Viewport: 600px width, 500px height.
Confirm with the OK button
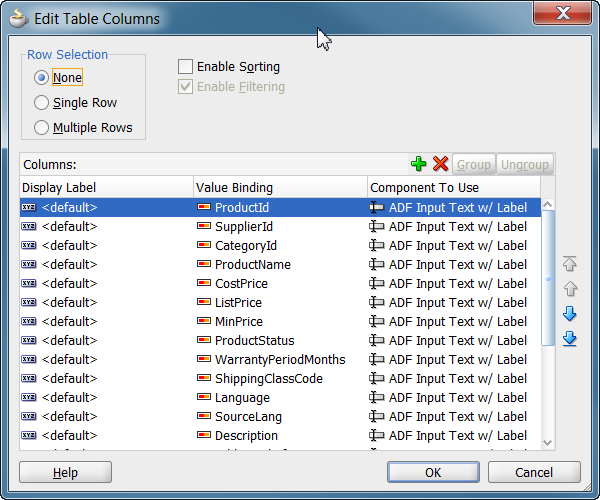pyautogui.click(x=433, y=472)
